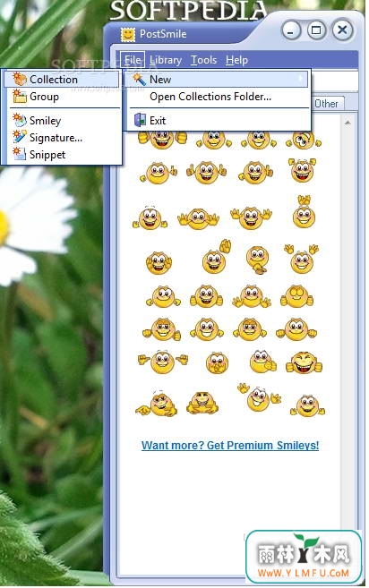Open the Tools menu
The image size is (369, 588).
point(203,60)
